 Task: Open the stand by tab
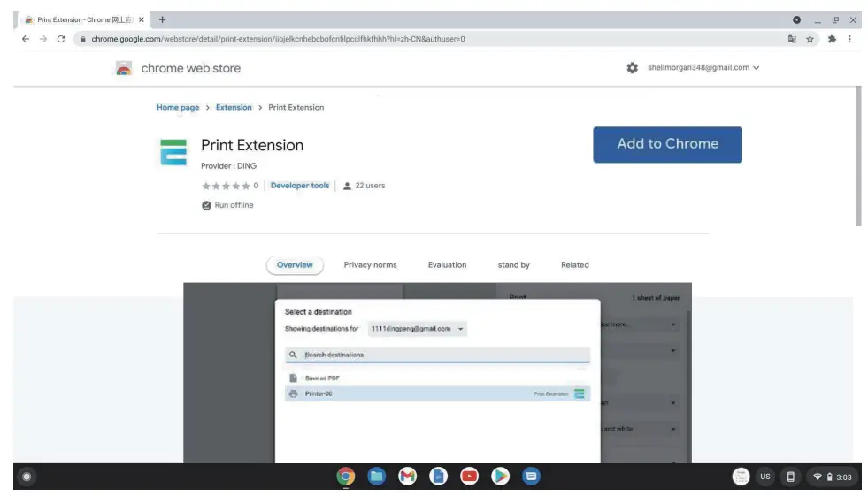tap(513, 265)
